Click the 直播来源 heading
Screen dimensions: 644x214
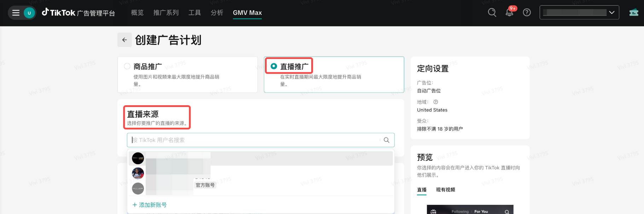143,114
